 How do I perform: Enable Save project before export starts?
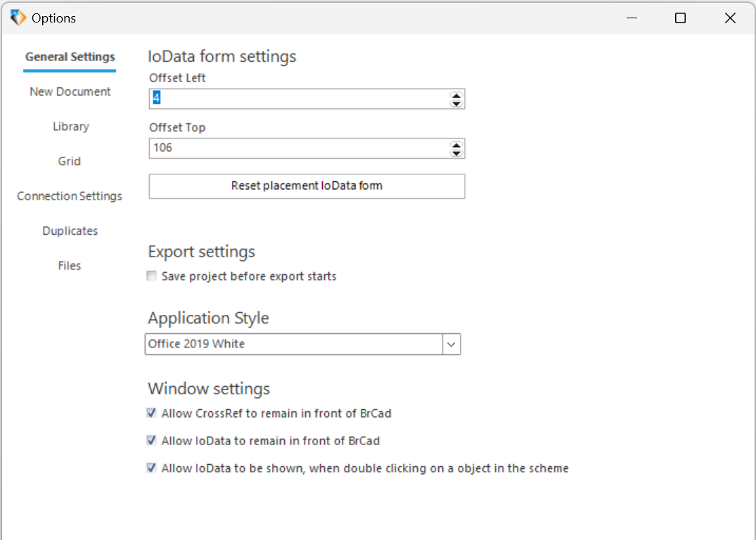pyautogui.click(x=151, y=276)
